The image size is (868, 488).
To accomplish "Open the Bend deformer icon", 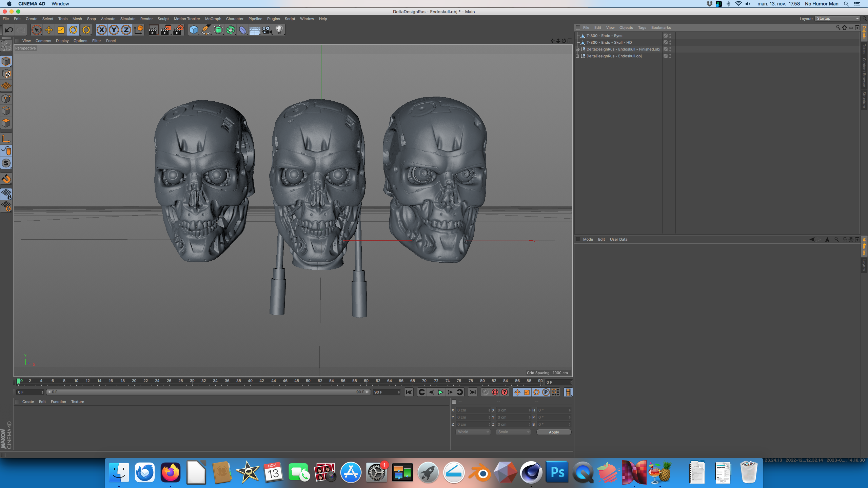I will point(243,30).
